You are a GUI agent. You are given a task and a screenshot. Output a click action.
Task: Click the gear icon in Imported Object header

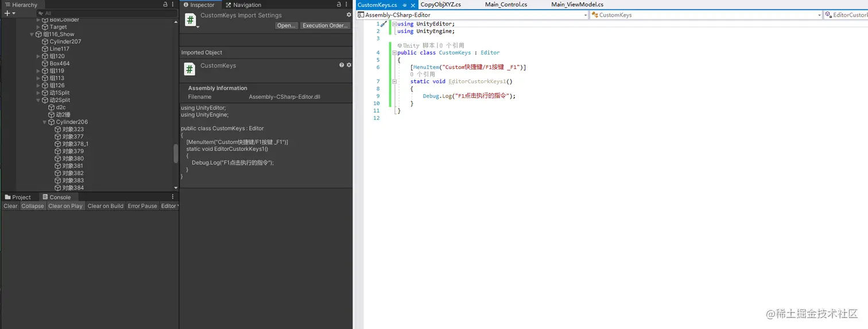point(348,65)
